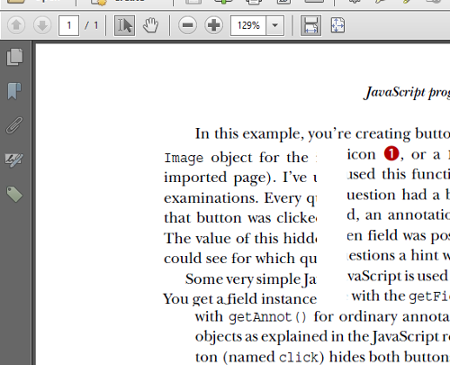
Task: Click the monospace word Image in text
Action: [x=184, y=158]
